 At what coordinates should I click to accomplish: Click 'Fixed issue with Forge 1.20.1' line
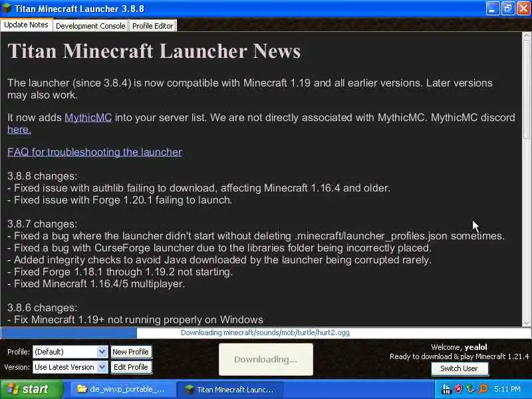(x=120, y=200)
